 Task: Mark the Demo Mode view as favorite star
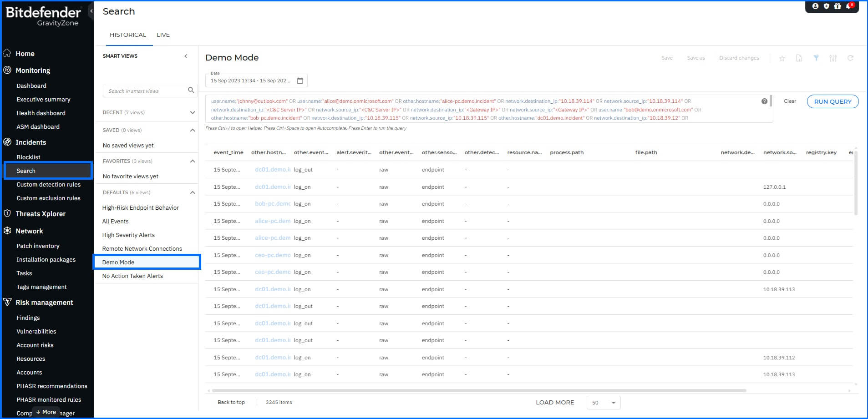tap(782, 58)
